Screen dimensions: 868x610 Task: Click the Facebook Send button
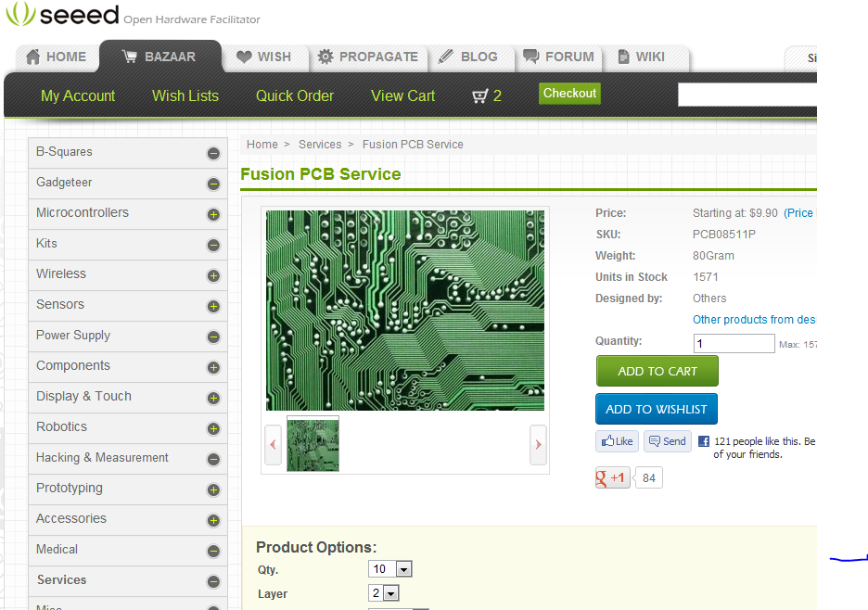pos(668,441)
